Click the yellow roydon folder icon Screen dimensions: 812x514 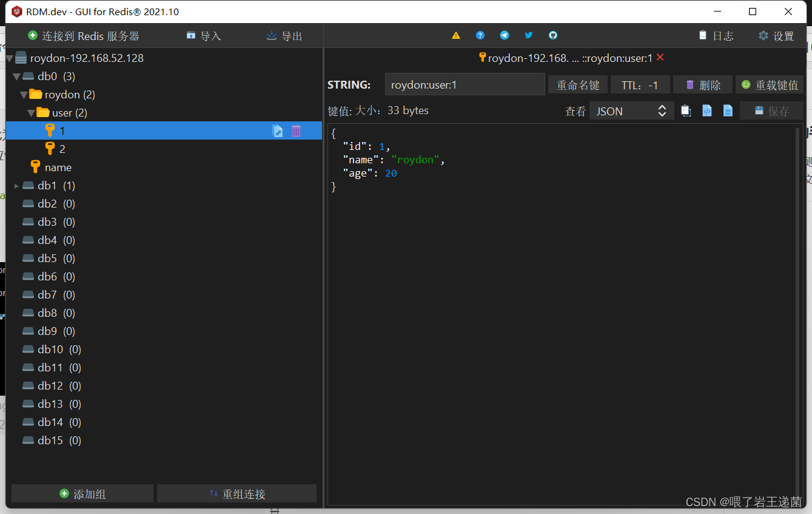tap(36, 94)
